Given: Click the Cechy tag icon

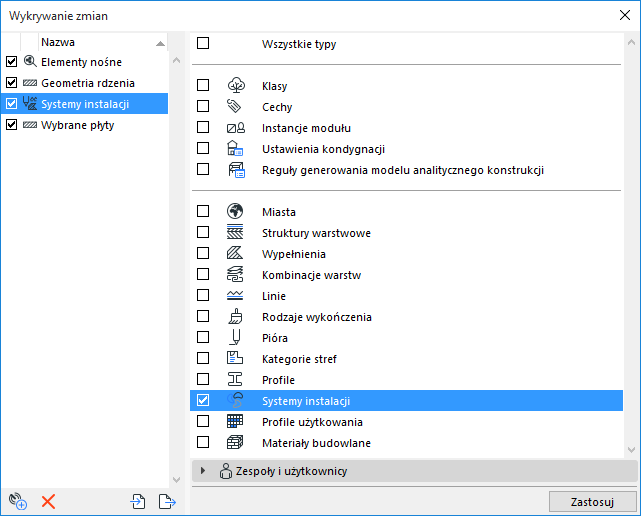Looking at the screenshot, I should [235, 106].
